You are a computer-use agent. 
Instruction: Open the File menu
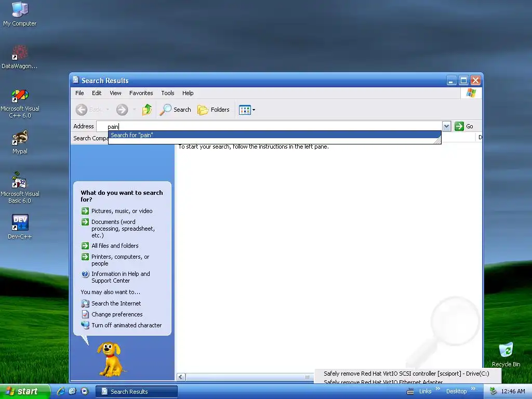79,93
